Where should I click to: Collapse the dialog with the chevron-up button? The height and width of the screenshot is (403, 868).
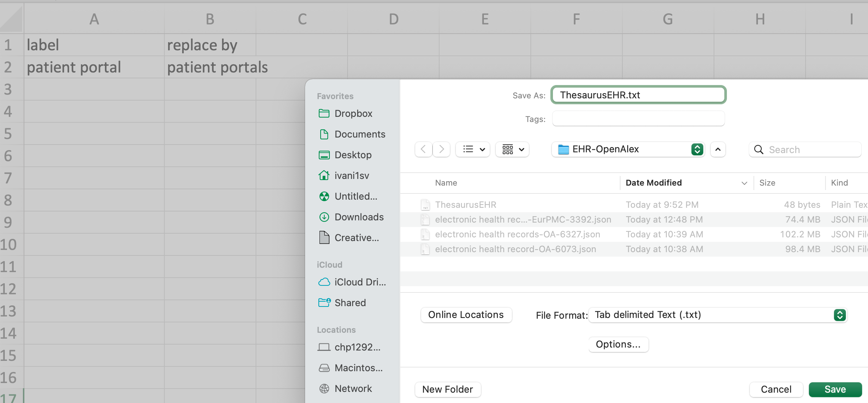click(x=718, y=149)
